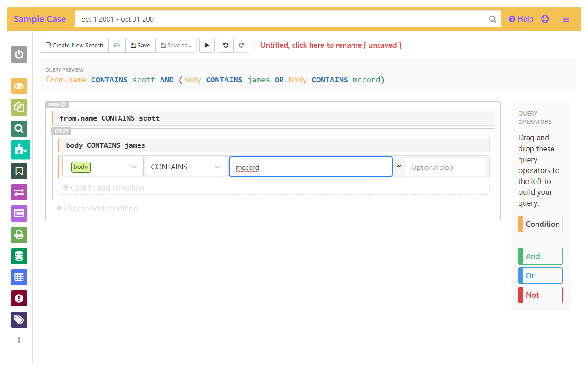Select the magnifying glass search tool
Viewport: 588px width, 370px height.
click(x=19, y=128)
